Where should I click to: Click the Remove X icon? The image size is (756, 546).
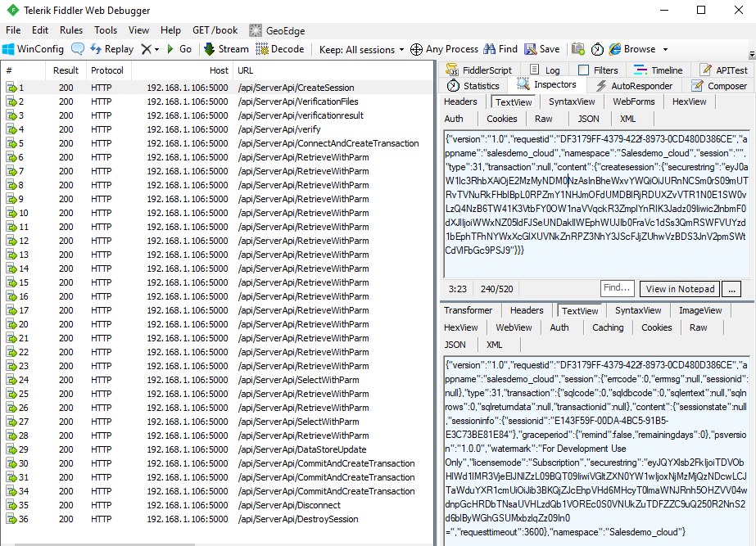click(x=146, y=49)
